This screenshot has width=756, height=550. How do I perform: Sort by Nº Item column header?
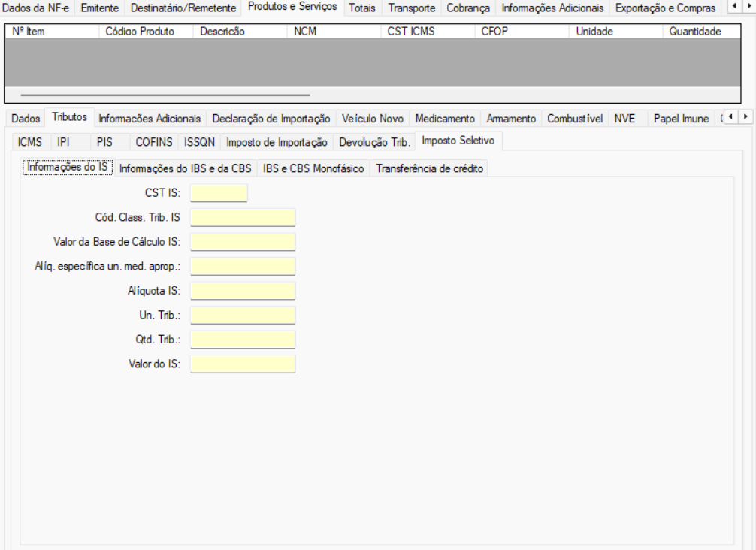click(x=52, y=32)
